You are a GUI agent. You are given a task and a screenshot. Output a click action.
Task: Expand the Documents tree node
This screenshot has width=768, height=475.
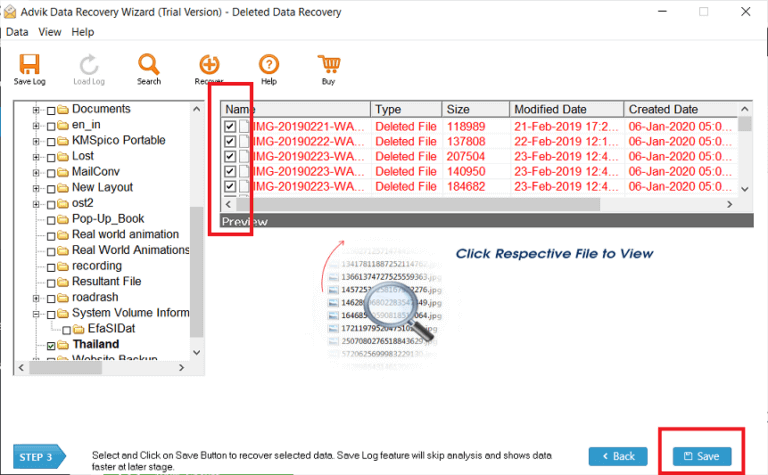(37, 109)
